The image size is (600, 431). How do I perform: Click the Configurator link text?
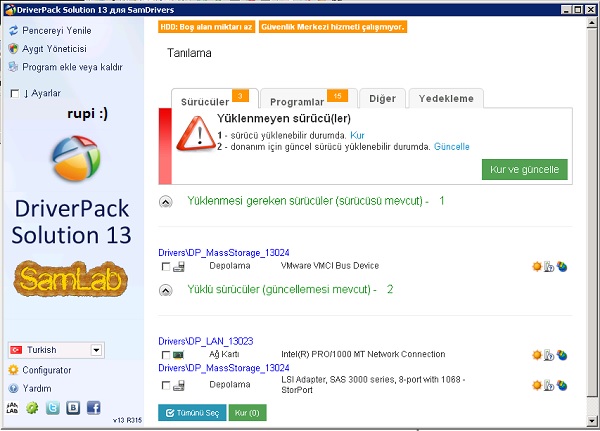[47, 370]
